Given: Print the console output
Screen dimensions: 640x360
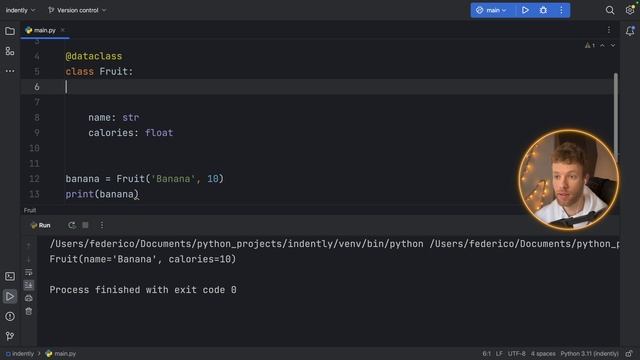Looking at the screenshot, I should (x=29, y=298).
